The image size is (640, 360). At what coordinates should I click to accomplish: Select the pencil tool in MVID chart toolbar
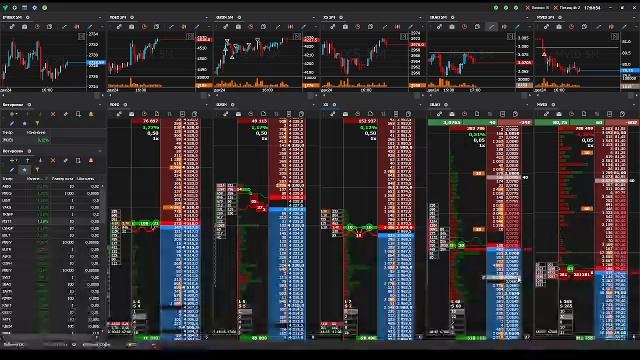point(624,27)
